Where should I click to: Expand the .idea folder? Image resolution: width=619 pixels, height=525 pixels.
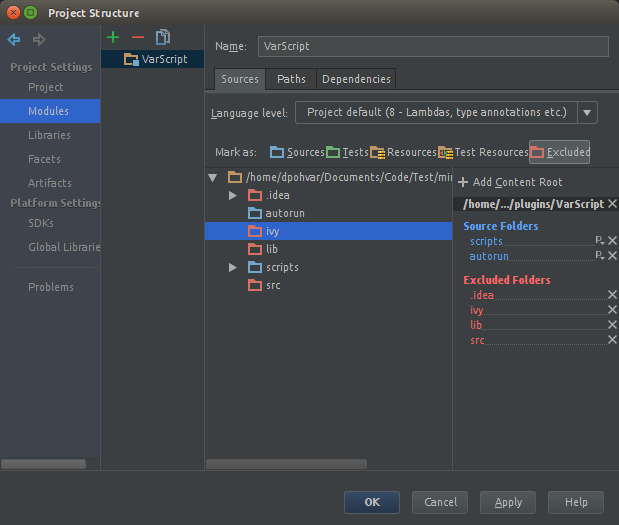point(233,195)
